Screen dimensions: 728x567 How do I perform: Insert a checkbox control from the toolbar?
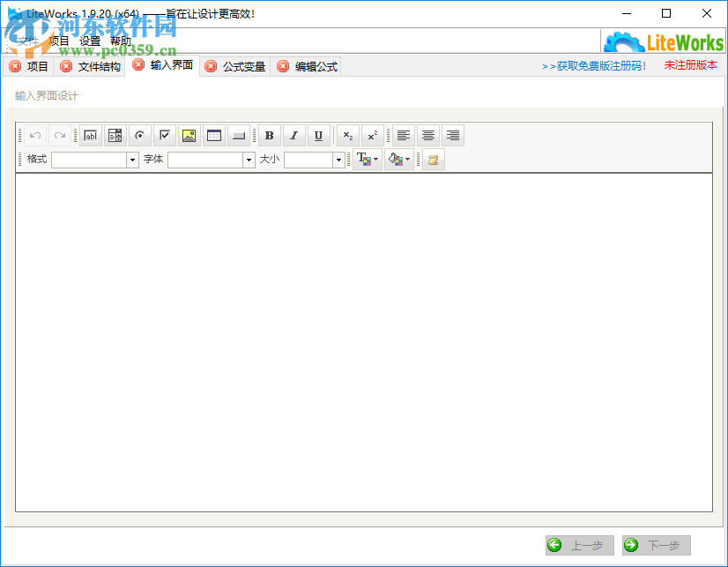click(x=165, y=135)
